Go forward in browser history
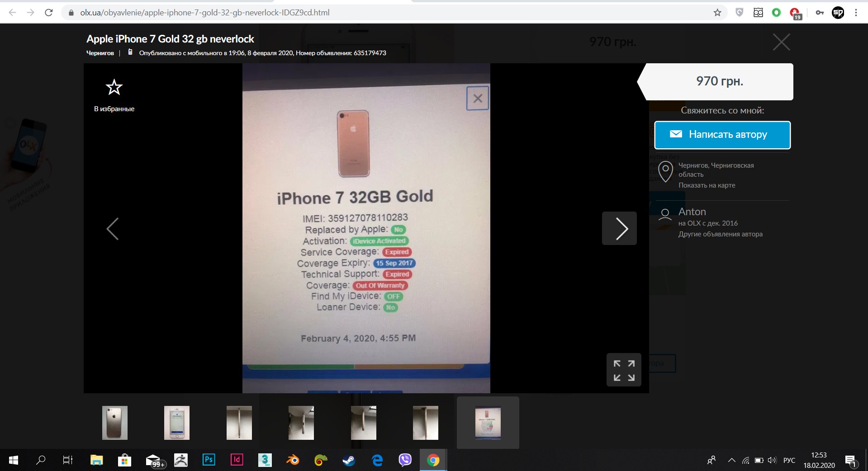The height and width of the screenshot is (471, 868). (30, 13)
